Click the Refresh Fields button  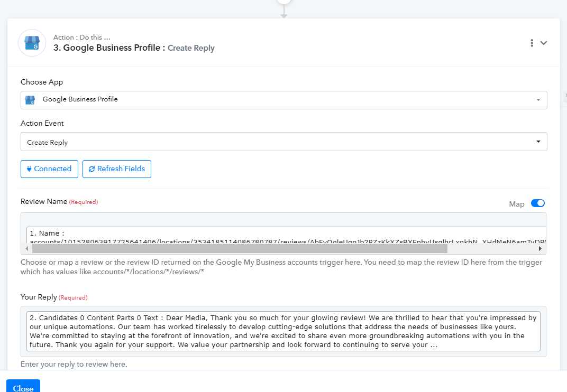click(x=117, y=169)
